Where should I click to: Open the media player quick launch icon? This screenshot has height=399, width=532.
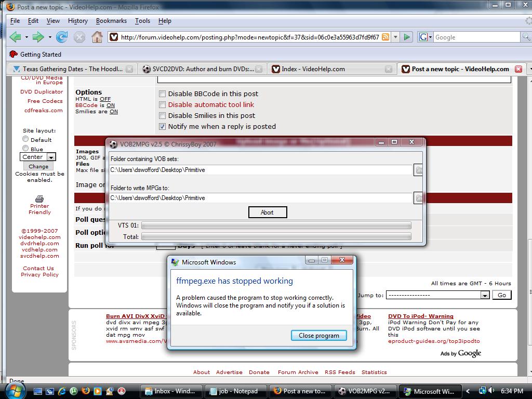tap(97, 391)
